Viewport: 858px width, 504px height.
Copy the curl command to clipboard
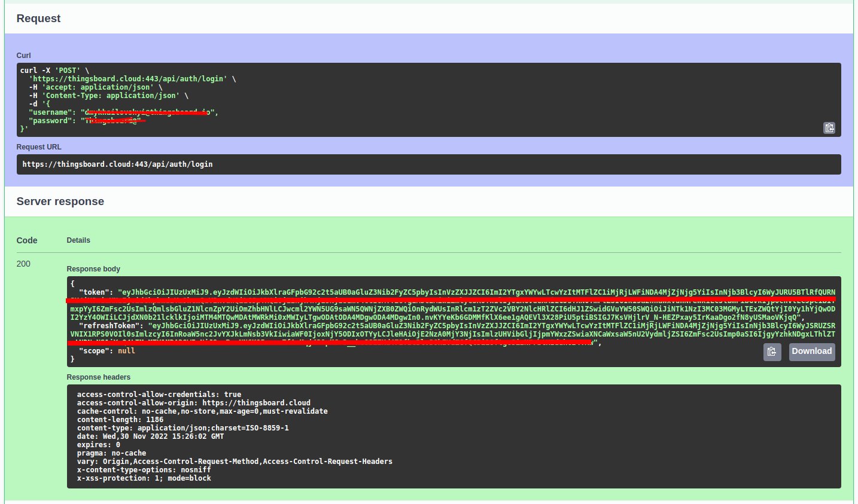pos(829,127)
